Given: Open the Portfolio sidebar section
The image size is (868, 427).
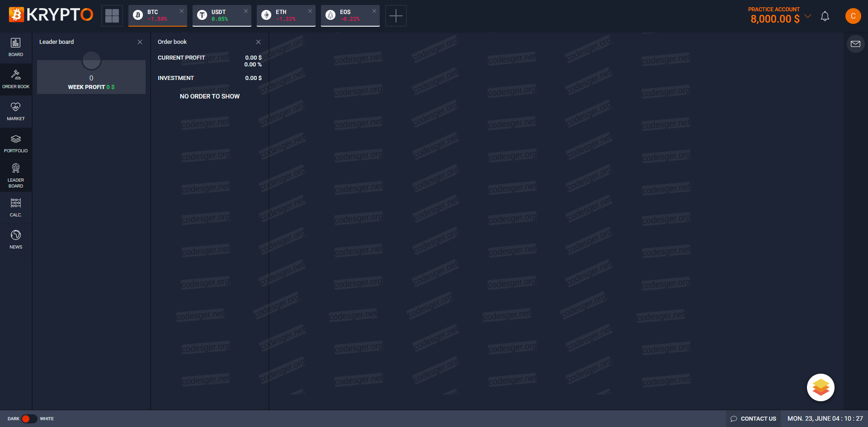Looking at the screenshot, I should (16, 144).
